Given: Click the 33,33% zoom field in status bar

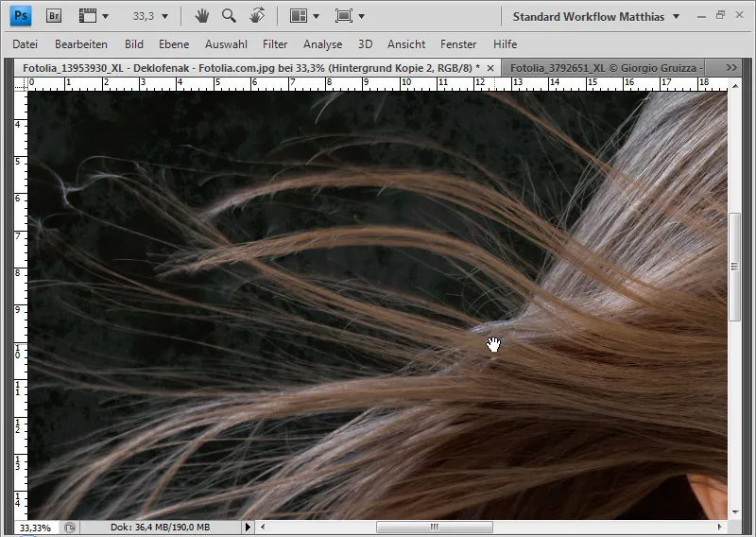Looking at the screenshot, I should click(35, 528).
